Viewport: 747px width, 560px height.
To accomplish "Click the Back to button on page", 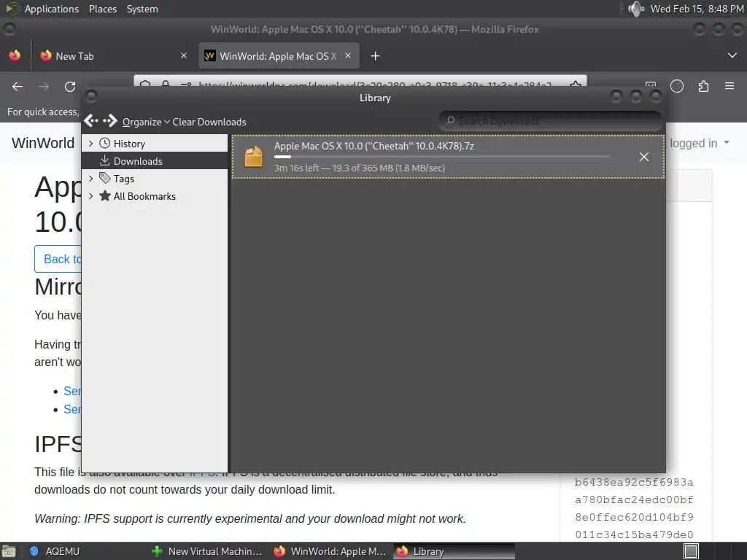I will 58,259.
